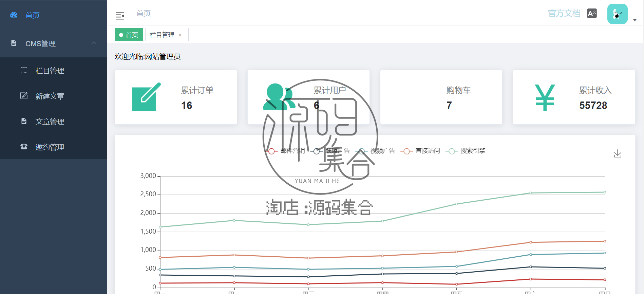Close the 栏目管理 tab
The width and height of the screenshot is (644, 294).
[x=180, y=35]
